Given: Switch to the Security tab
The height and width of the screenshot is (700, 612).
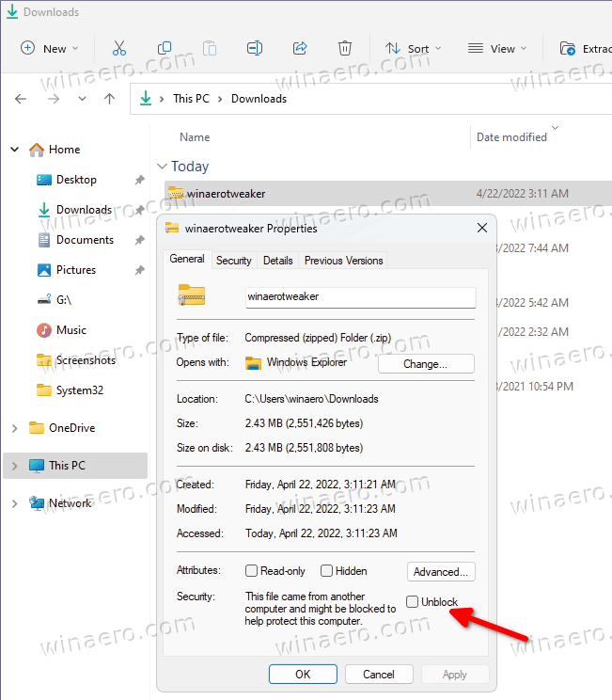Looking at the screenshot, I should click(234, 261).
